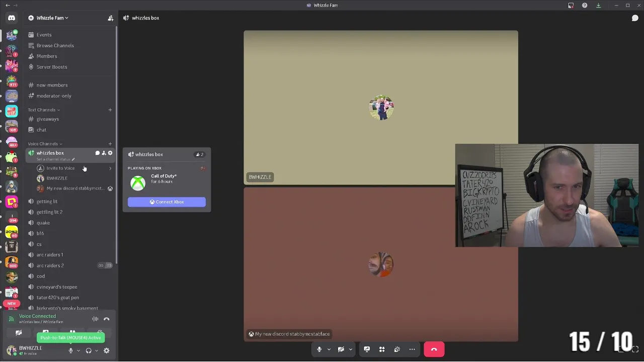Image resolution: width=644 pixels, height=362 pixels.
Task: Open the help icon in title bar
Action: [585, 5]
